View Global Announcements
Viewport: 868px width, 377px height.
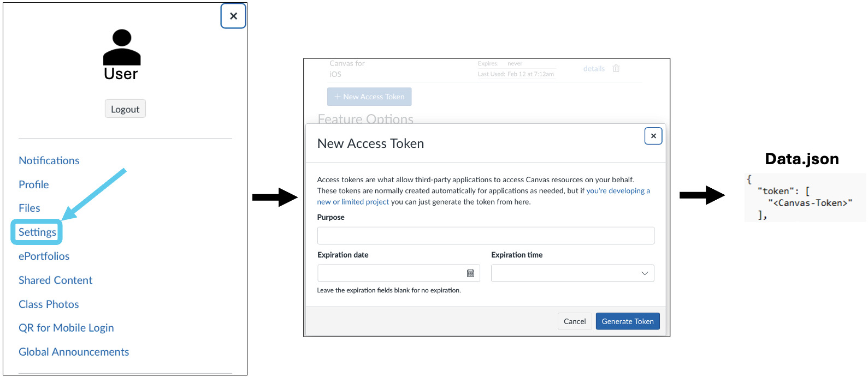pos(74,352)
